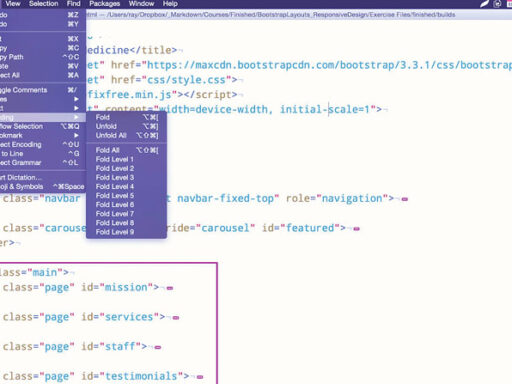
Task: Open the Packages menu
Action: 104,4
